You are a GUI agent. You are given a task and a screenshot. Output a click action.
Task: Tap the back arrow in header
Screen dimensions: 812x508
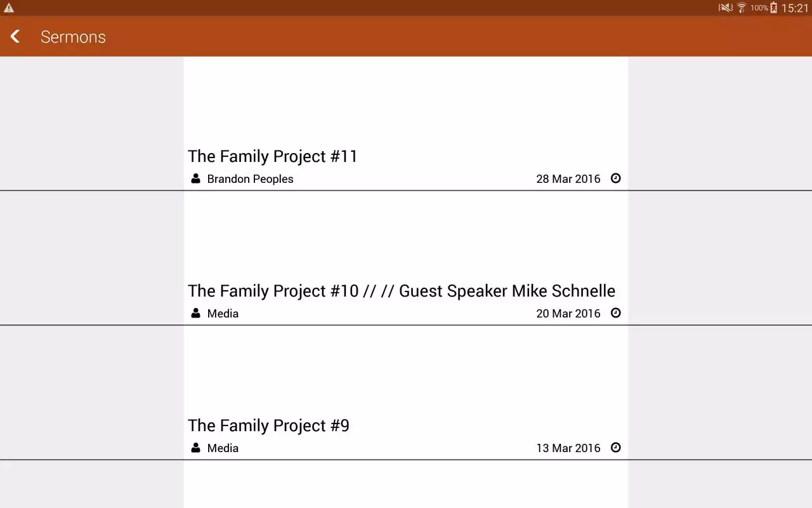click(x=15, y=37)
